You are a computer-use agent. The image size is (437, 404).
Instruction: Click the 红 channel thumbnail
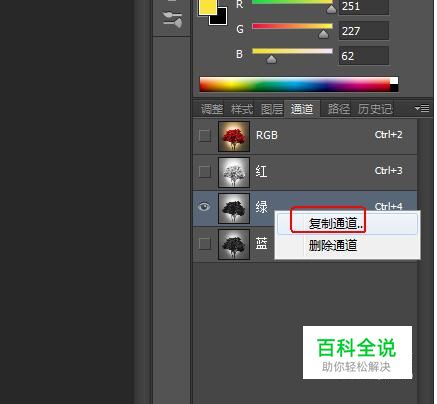[x=234, y=172]
